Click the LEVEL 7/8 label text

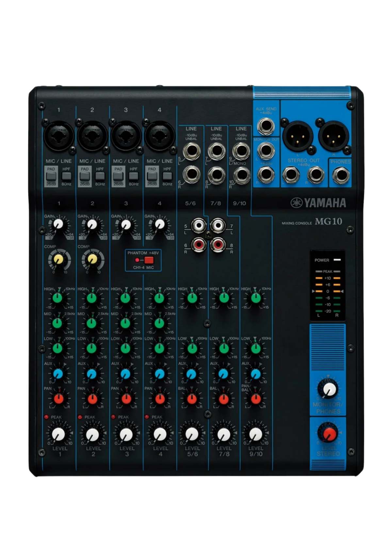[x=224, y=451]
